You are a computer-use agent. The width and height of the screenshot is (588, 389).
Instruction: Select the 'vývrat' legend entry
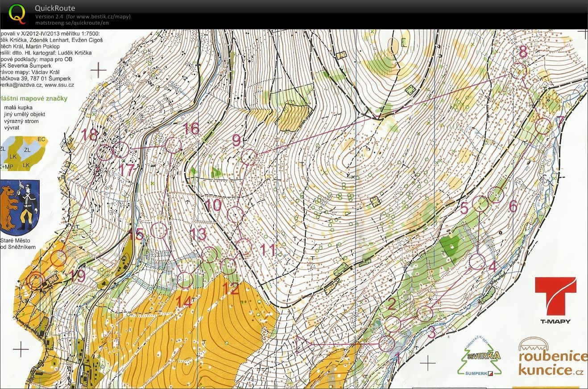coord(12,128)
